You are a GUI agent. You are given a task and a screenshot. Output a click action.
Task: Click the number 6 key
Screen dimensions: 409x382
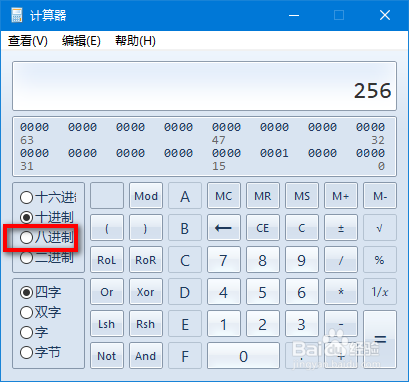pos(302,292)
